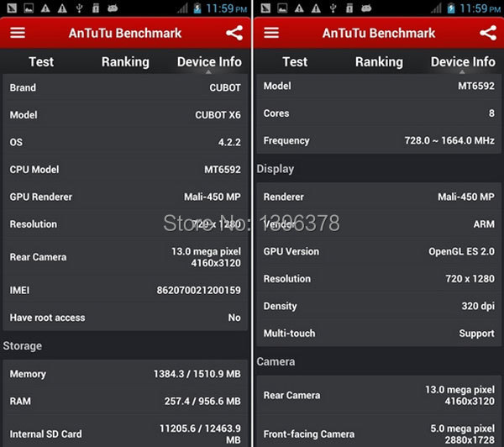The width and height of the screenshot is (504, 447).
Task: Tap the GPU Version OpenGL ES 2.0 row
Action: [379, 251]
